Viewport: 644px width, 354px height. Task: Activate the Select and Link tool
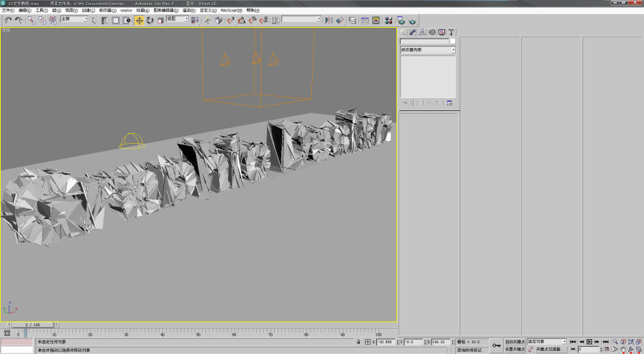[x=31, y=20]
